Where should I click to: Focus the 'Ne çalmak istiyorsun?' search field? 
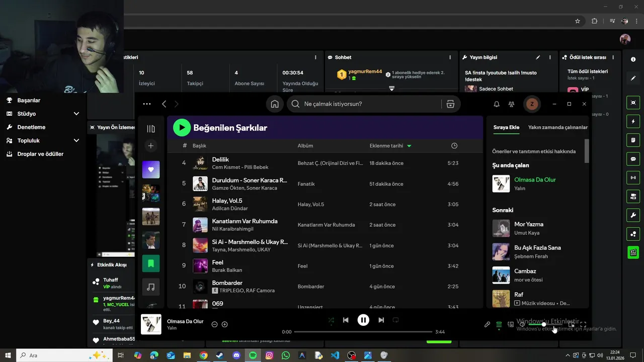tap(365, 104)
